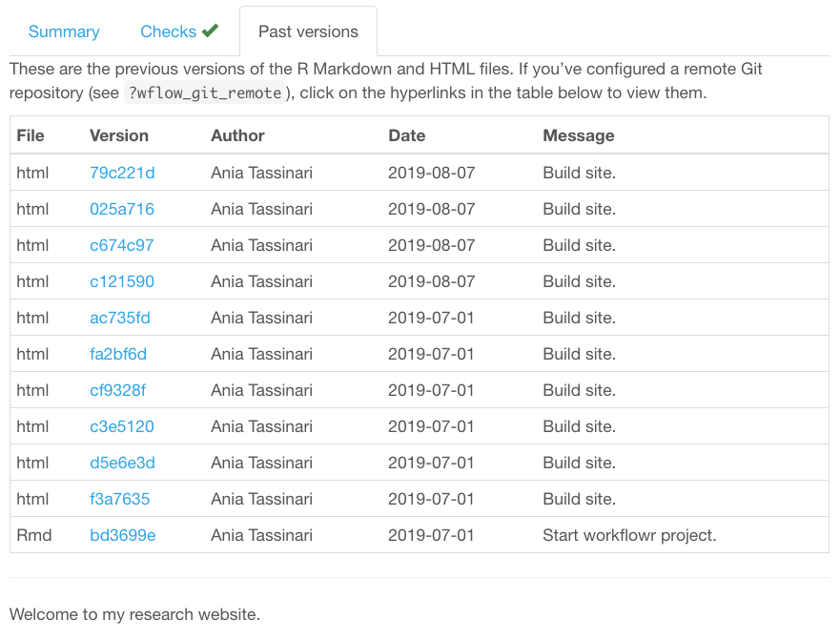Select the Author column header
The image size is (840, 640).
click(x=237, y=135)
